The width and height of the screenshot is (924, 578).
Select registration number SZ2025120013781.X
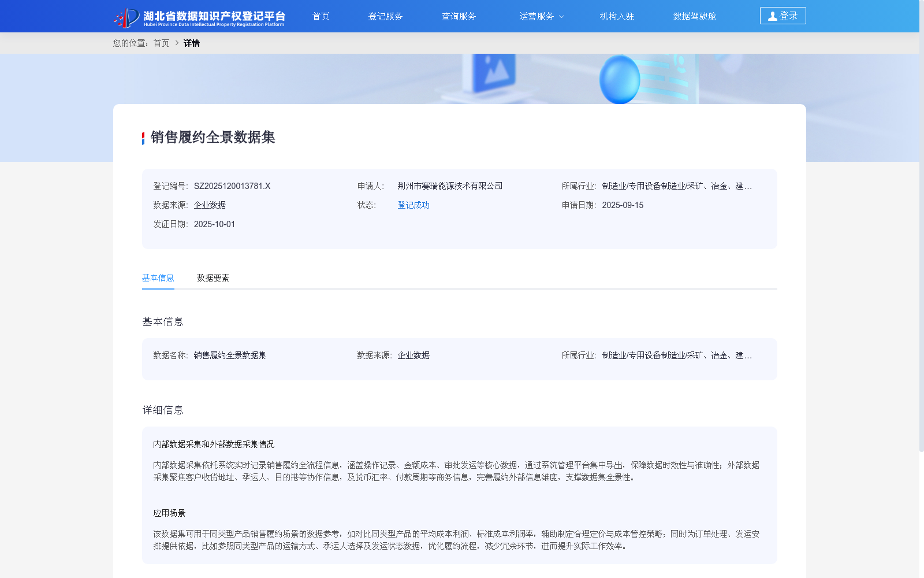232,186
